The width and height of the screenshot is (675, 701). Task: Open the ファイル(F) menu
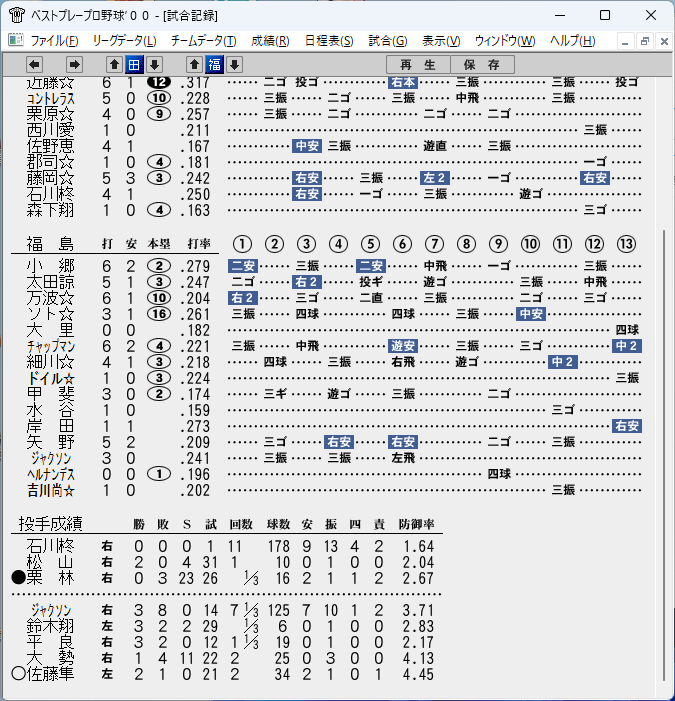click(x=55, y=41)
